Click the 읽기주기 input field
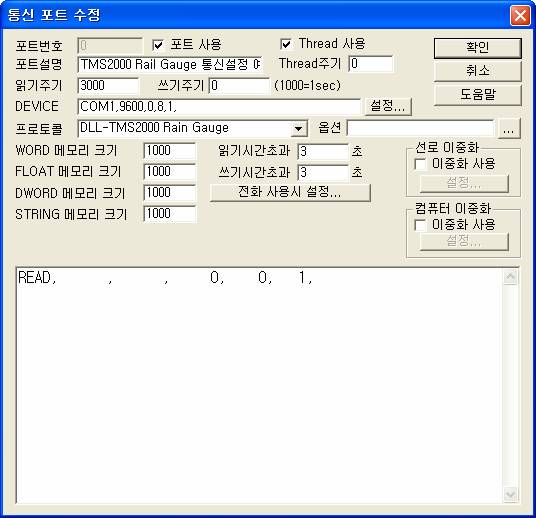 (x=108, y=86)
